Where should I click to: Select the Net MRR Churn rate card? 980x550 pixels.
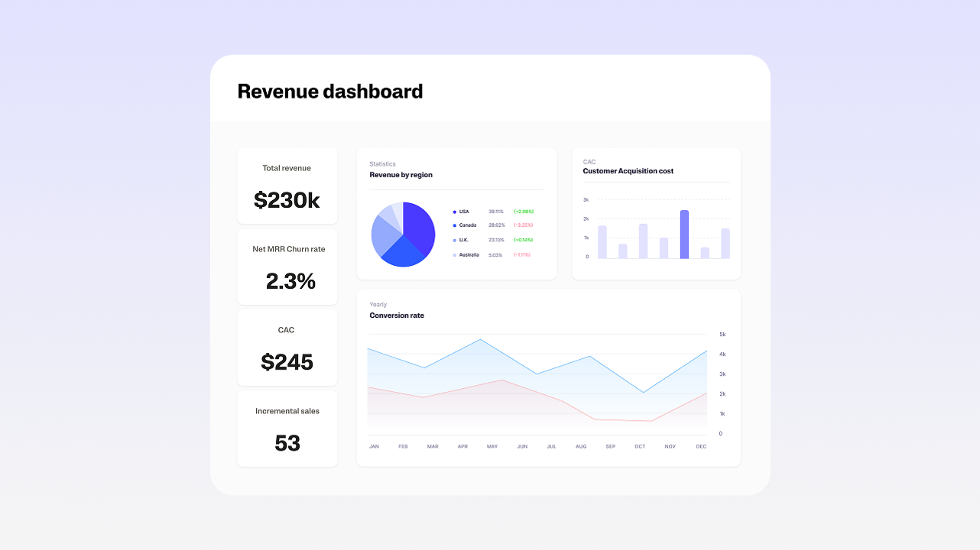[287, 267]
